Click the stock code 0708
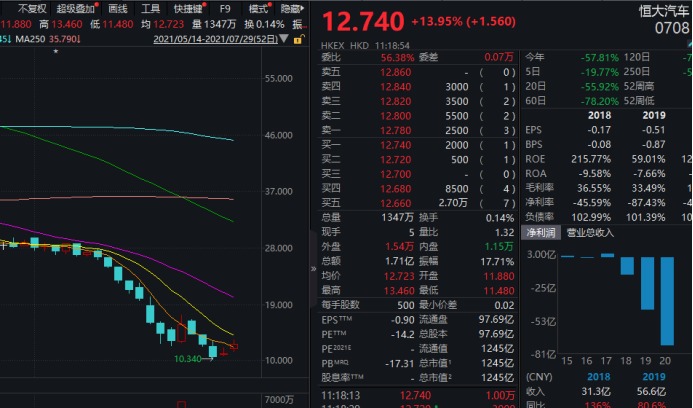693x408 pixels. coord(672,28)
